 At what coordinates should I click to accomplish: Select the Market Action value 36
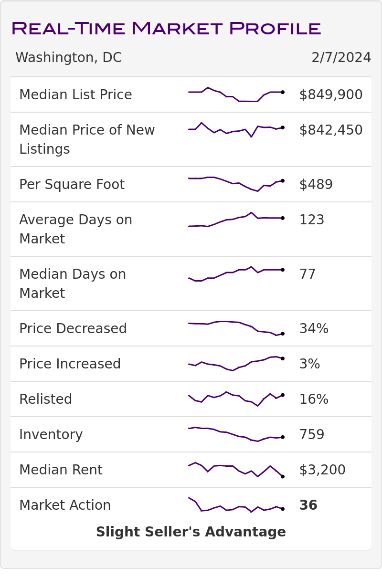point(308,505)
